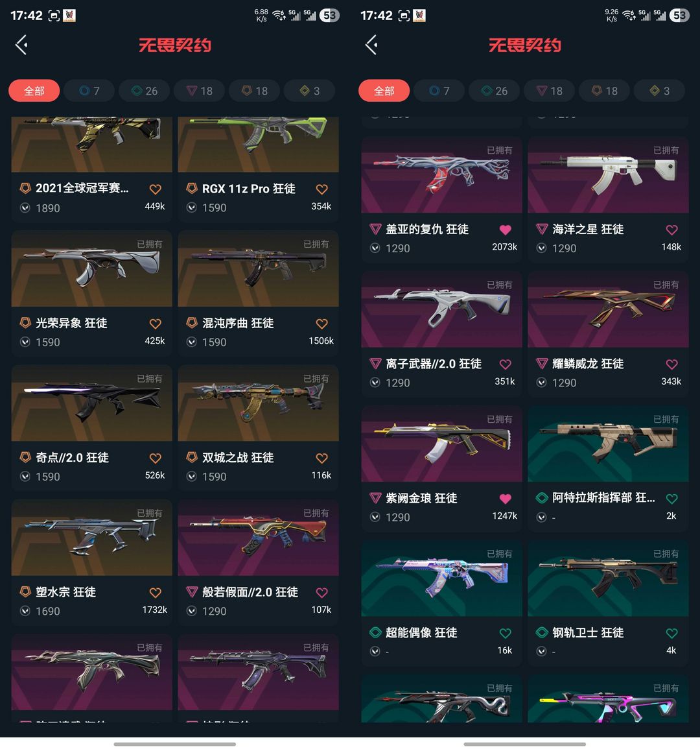
Task: Open 光荣异象 狂徒 skin thumbnail
Action: click(x=92, y=268)
